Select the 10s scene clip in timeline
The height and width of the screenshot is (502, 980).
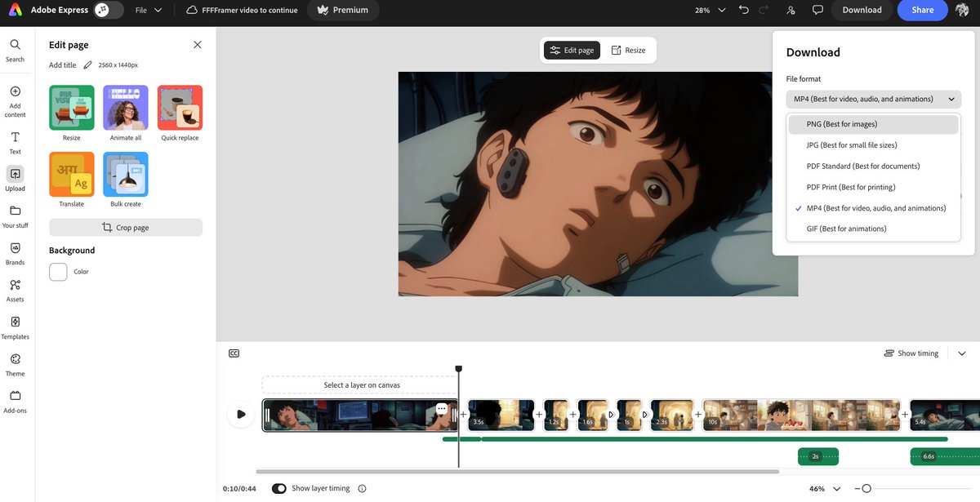[x=801, y=415]
